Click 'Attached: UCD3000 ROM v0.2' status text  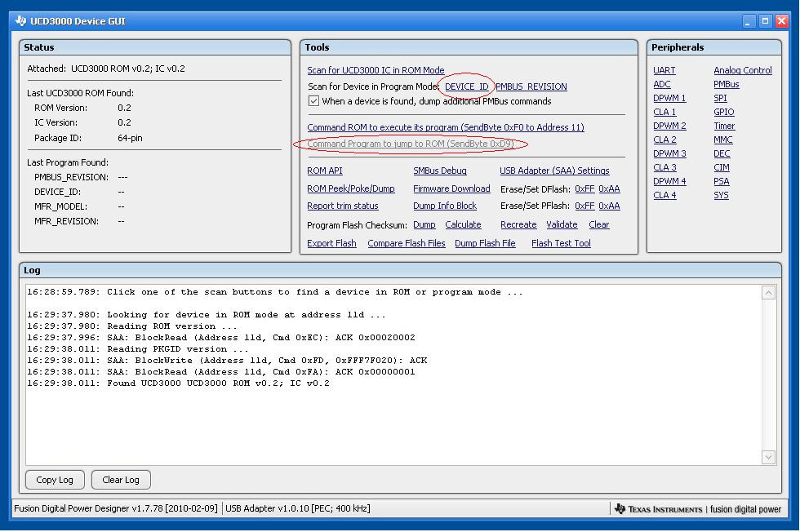click(106, 69)
